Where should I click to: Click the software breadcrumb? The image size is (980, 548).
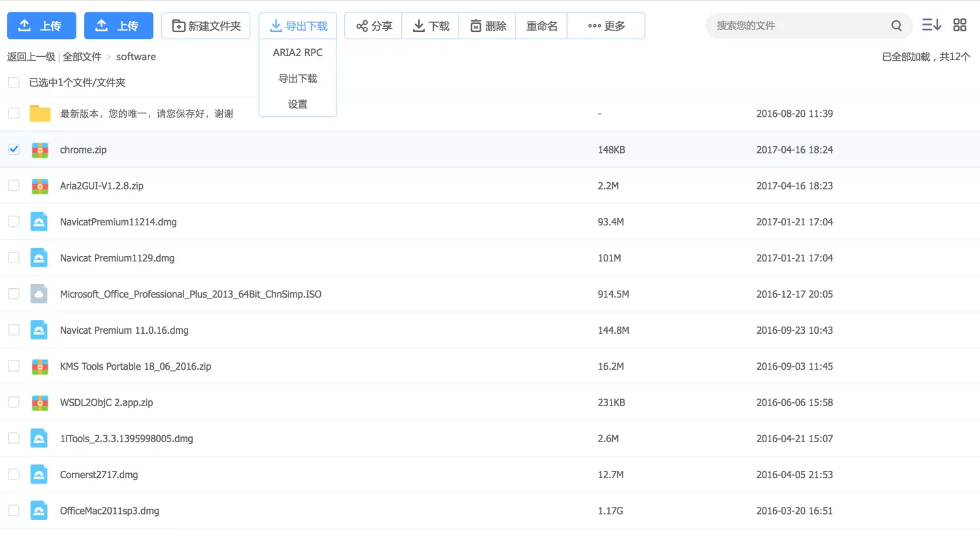coord(136,57)
